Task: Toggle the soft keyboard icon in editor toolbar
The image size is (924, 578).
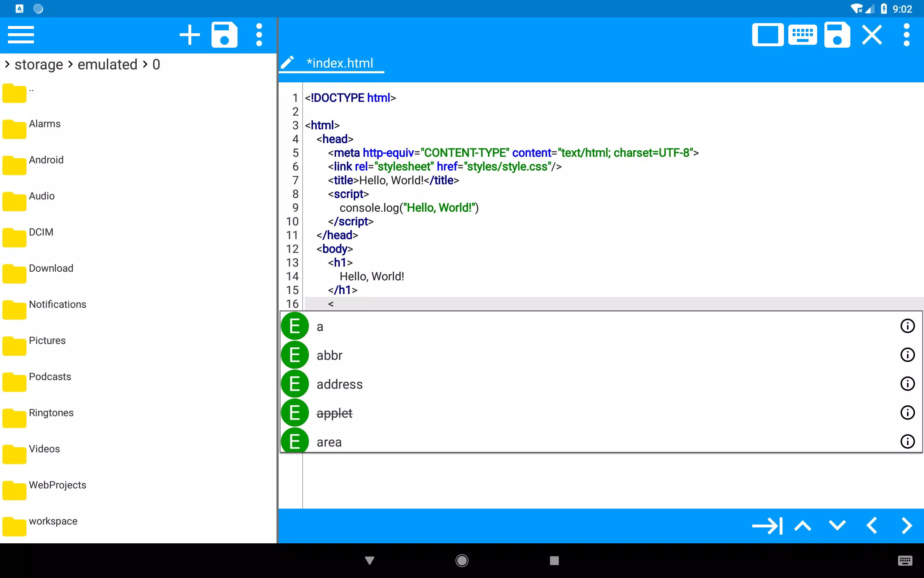Action: pos(803,35)
